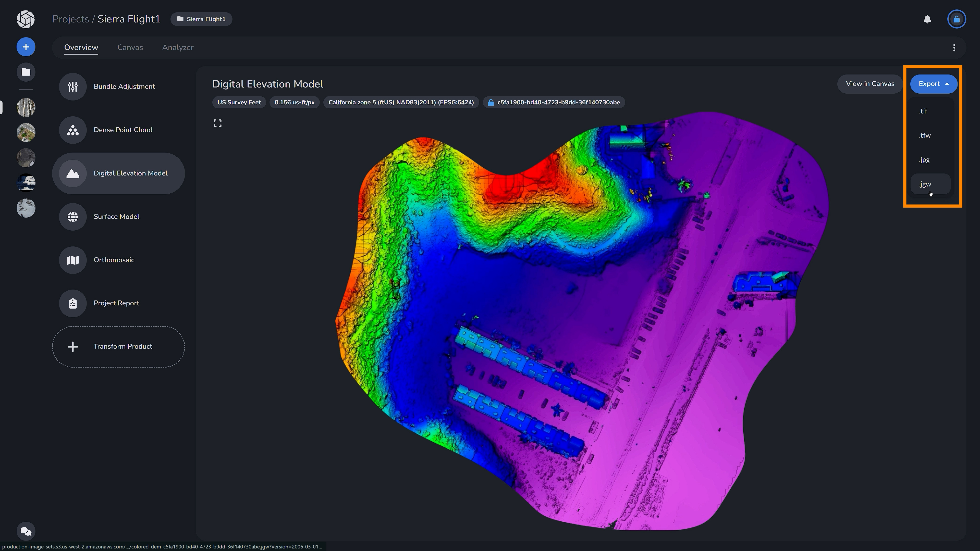The width and height of the screenshot is (980, 551).
Task: Export as .jpg
Action: [930, 160]
